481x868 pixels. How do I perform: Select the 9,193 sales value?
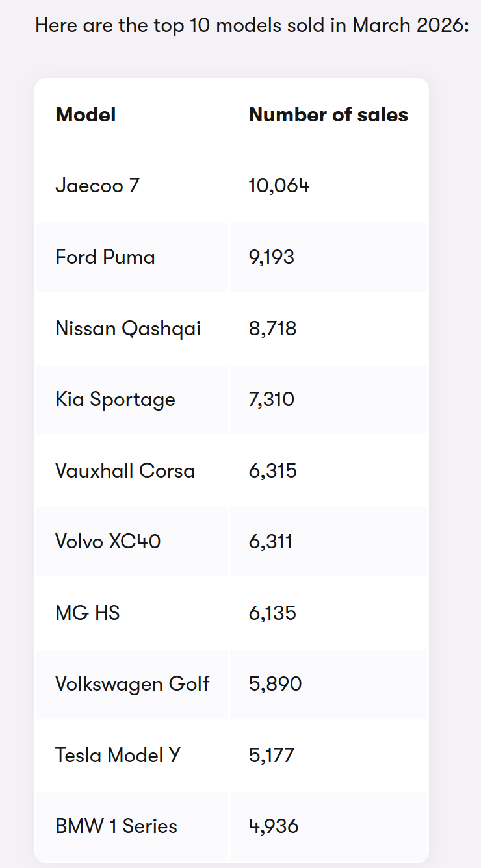tap(272, 257)
